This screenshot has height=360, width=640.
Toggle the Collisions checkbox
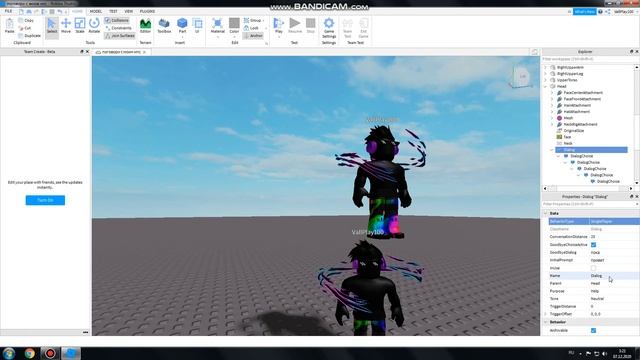click(x=117, y=20)
